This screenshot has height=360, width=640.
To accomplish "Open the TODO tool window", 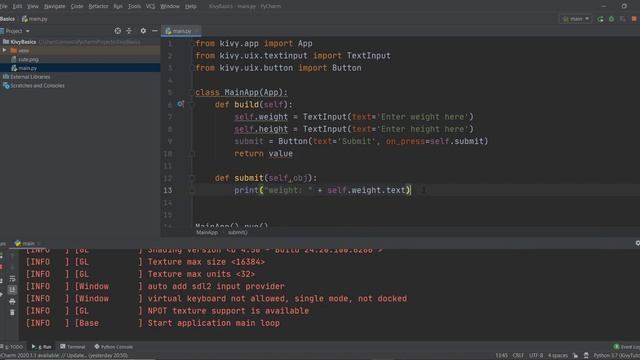I will coord(13,347).
